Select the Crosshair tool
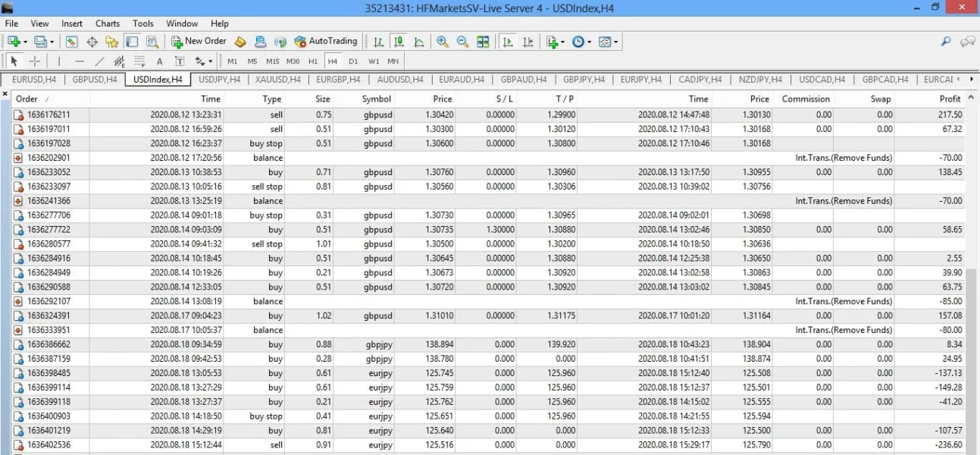 point(35,61)
